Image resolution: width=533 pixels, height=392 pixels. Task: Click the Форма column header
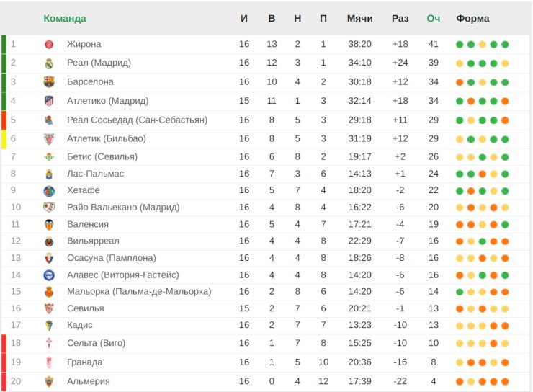(x=472, y=19)
